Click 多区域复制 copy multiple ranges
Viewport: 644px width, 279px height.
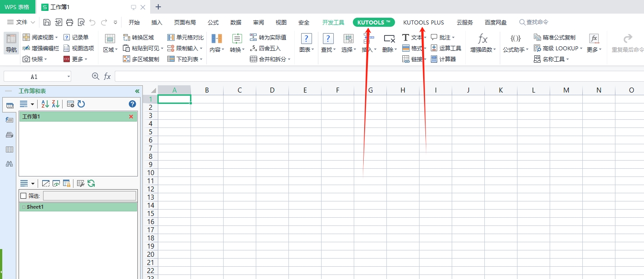coord(141,59)
